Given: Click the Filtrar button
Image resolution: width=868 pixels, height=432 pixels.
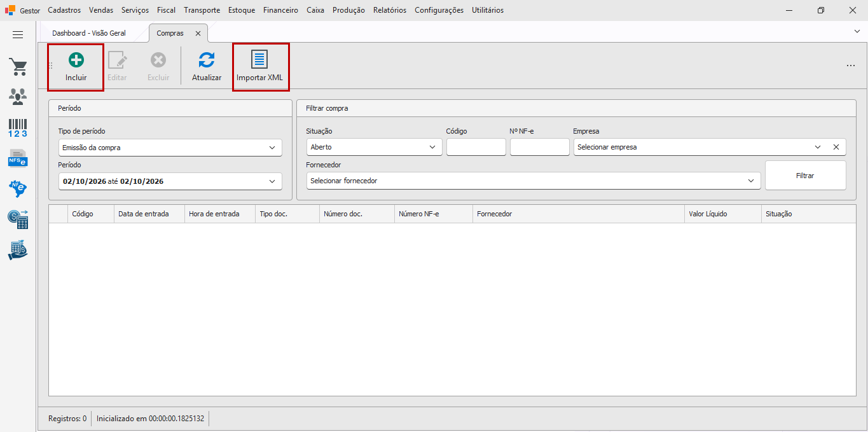Looking at the screenshot, I should point(805,175).
